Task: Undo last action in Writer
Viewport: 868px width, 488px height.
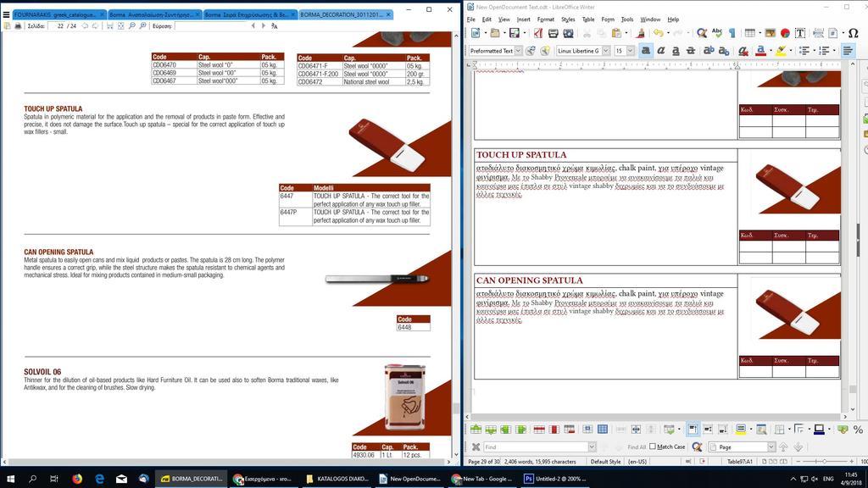Action: 658,34
